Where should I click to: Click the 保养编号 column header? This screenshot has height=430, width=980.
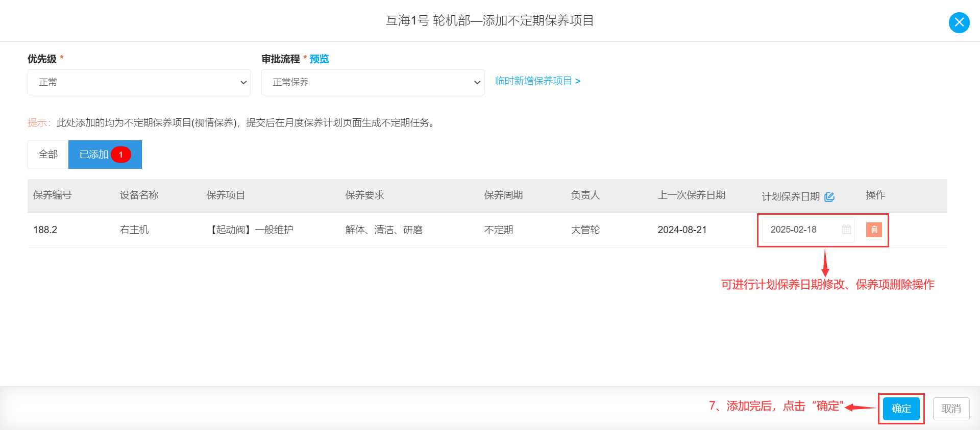pos(53,195)
